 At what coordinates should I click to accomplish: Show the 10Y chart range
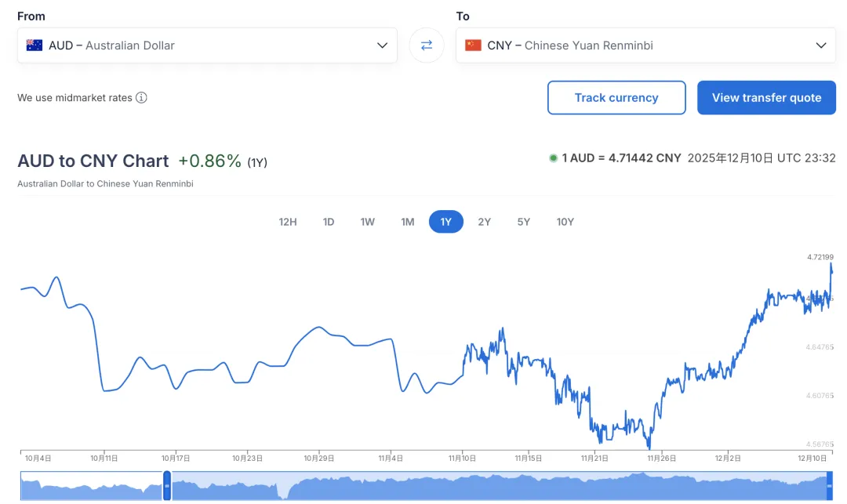click(x=565, y=222)
